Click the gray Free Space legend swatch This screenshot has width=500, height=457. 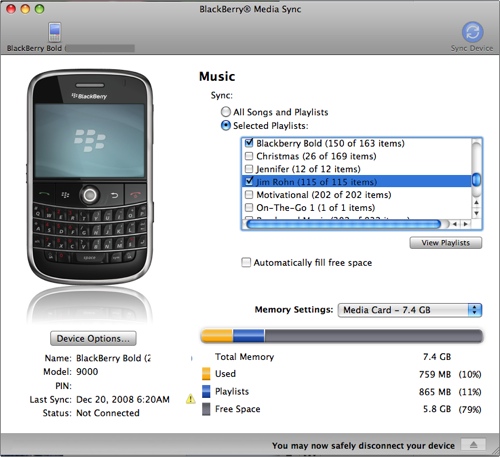tap(206, 409)
